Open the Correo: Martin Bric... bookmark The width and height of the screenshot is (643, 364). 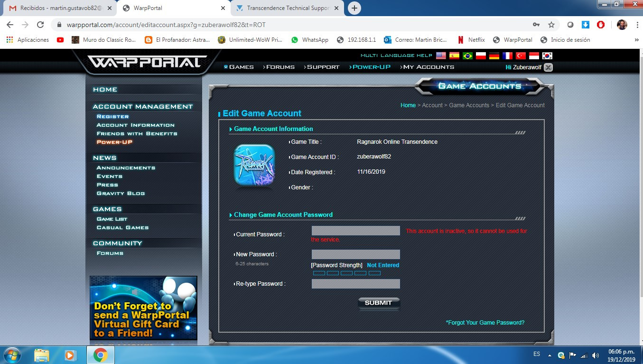click(415, 40)
